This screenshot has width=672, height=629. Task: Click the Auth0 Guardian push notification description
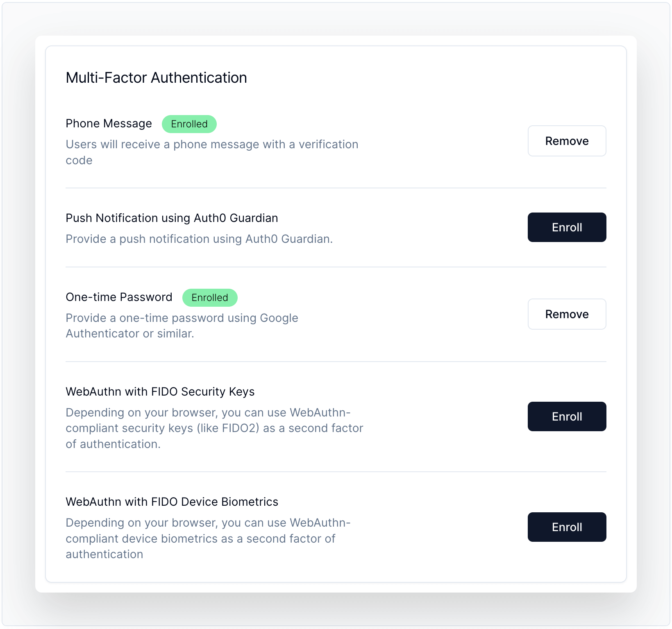[199, 239]
